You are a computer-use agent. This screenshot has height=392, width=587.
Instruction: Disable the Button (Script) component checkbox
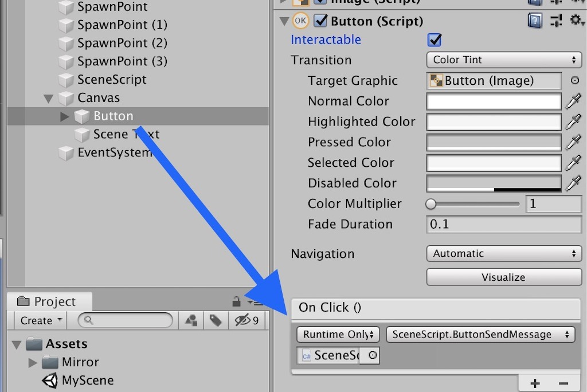coord(321,22)
